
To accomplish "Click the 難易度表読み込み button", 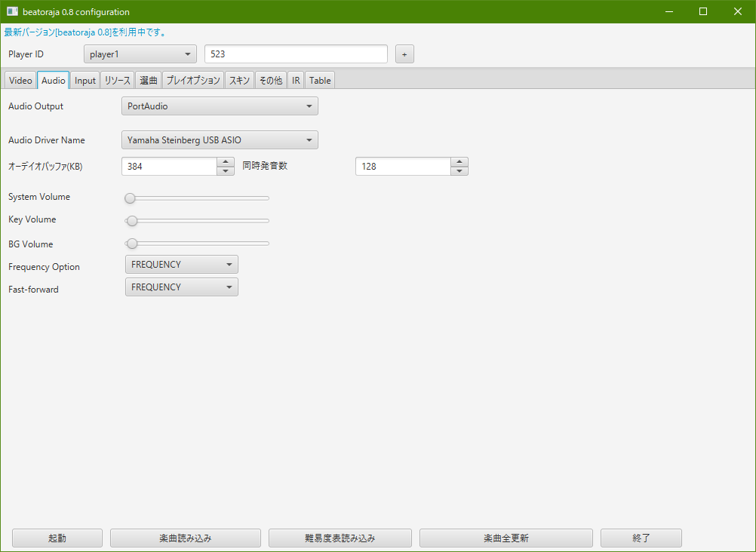I will tap(340, 538).
